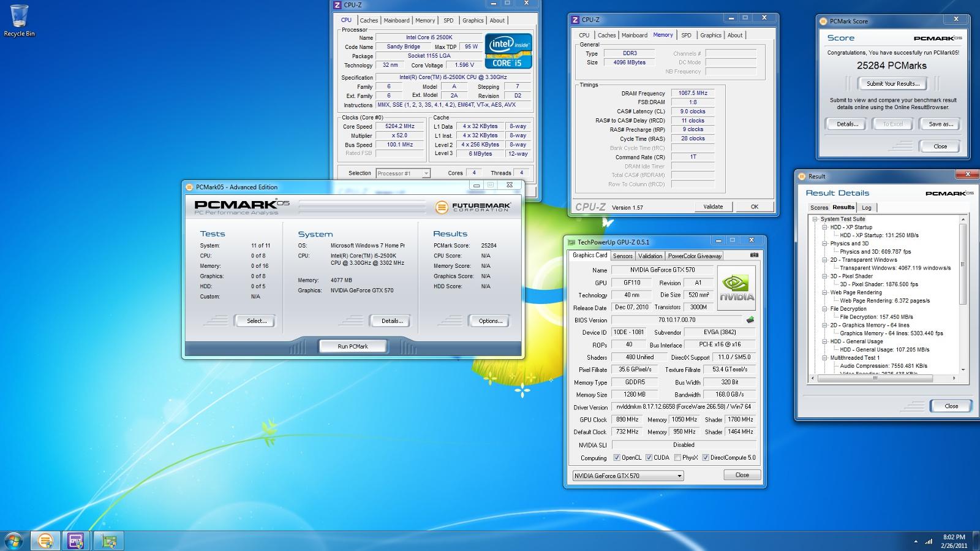The height and width of the screenshot is (551, 980).
Task: Collapse the Web Page Rendering node
Action: coord(824,292)
